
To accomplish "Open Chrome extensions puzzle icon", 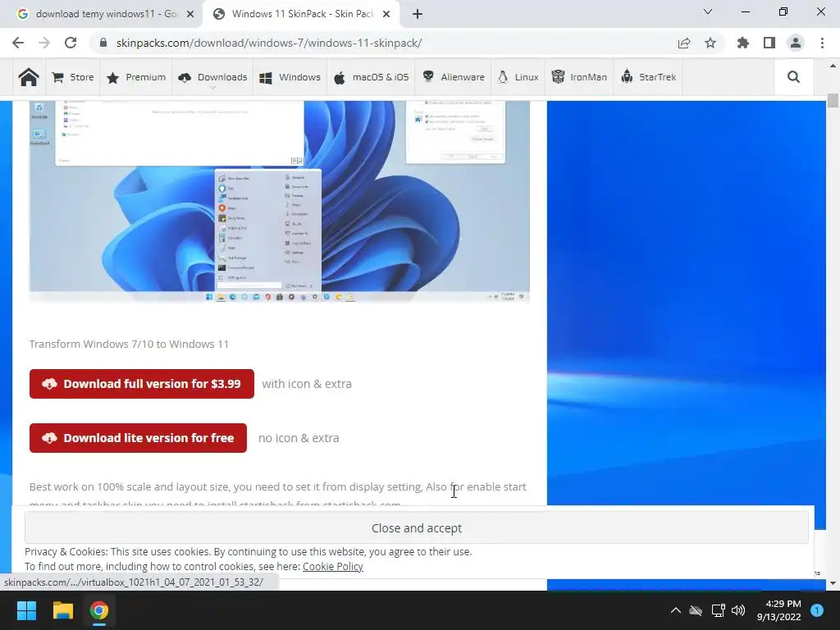I will [x=743, y=43].
